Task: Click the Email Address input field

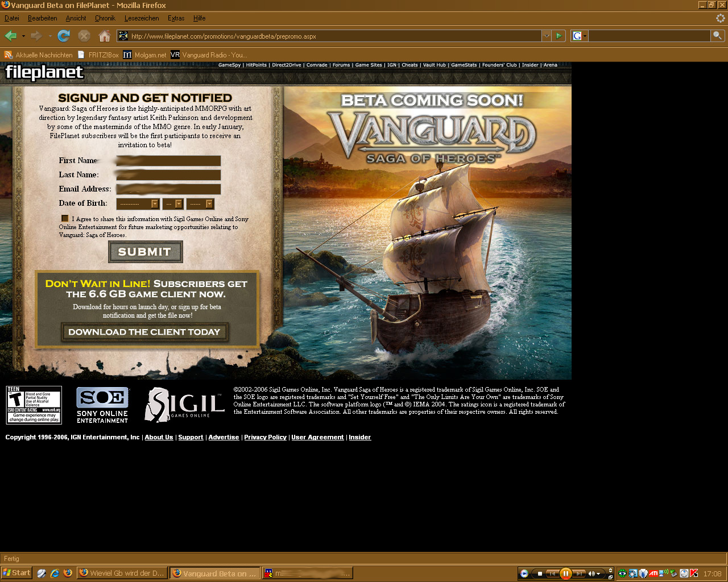Action: [x=168, y=189]
